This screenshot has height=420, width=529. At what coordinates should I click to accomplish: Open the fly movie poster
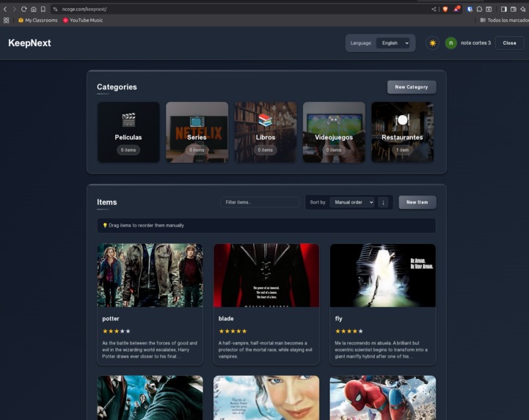click(x=383, y=276)
